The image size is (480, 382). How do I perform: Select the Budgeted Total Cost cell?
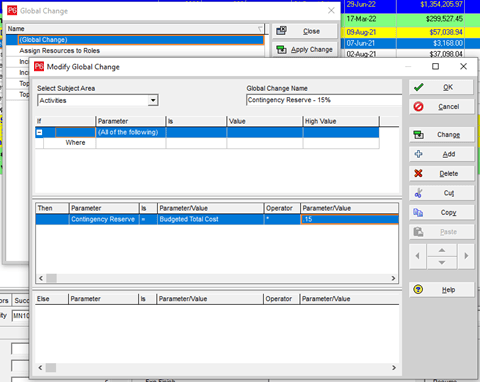click(x=210, y=219)
